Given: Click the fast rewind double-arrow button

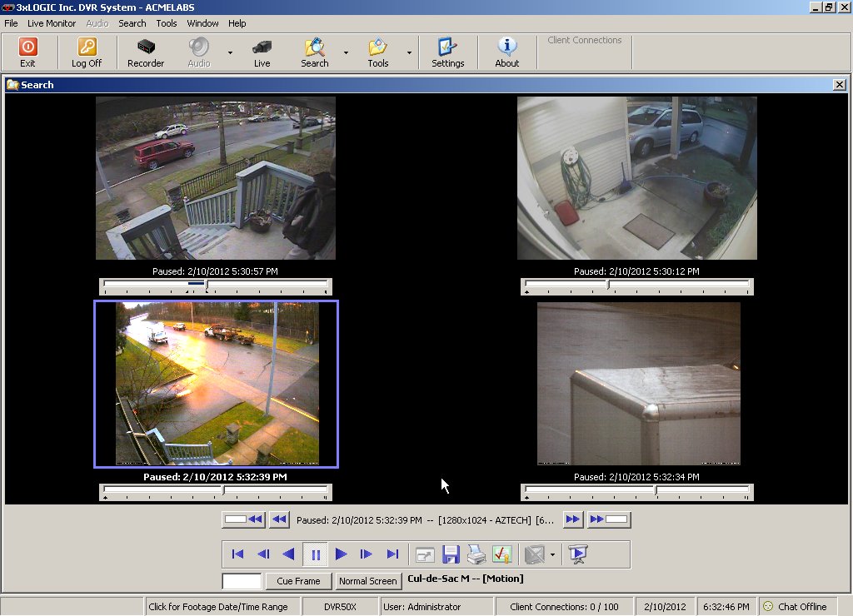Looking at the screenshot, I should point(280,519).
